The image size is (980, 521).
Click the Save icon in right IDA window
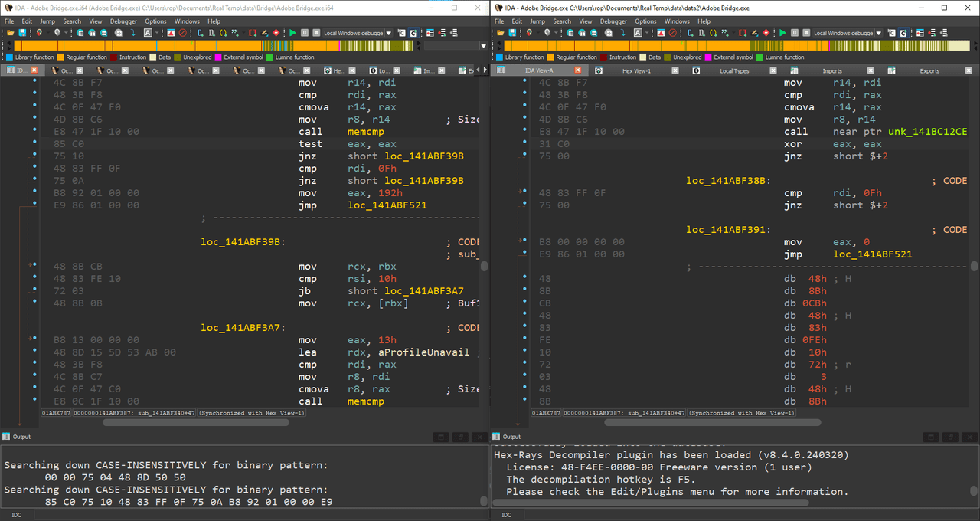tap(512, 33)
